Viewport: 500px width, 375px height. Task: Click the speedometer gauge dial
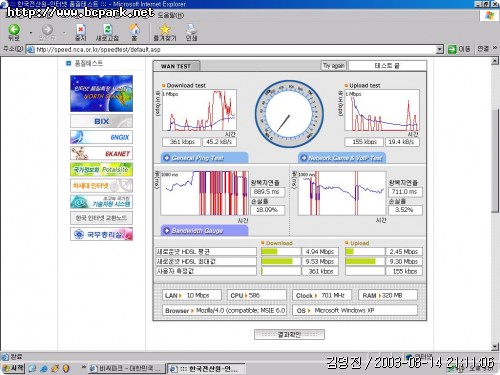289,114
